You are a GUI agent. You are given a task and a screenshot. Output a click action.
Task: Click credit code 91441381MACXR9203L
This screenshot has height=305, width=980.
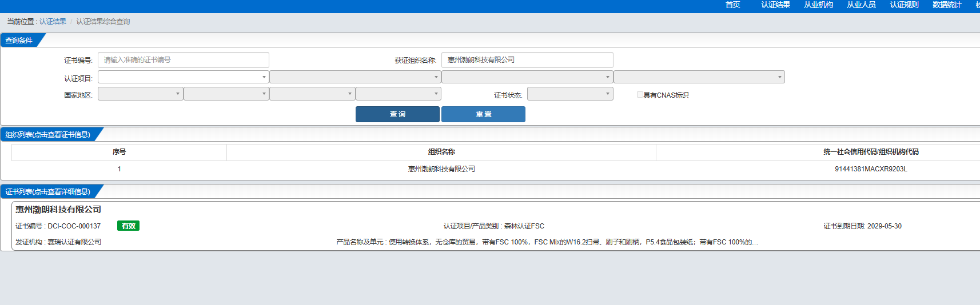871,169
